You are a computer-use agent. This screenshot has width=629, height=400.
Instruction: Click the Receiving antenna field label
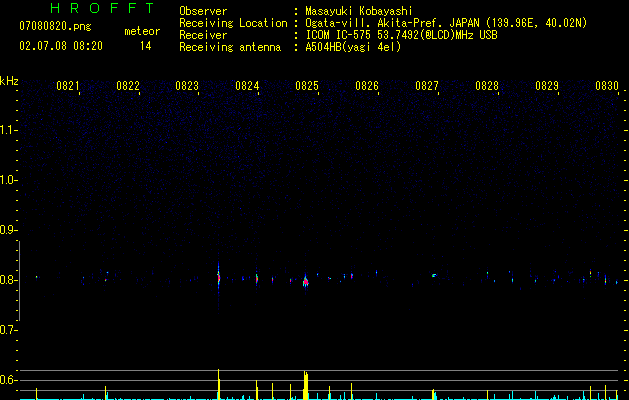pos(230,47)
